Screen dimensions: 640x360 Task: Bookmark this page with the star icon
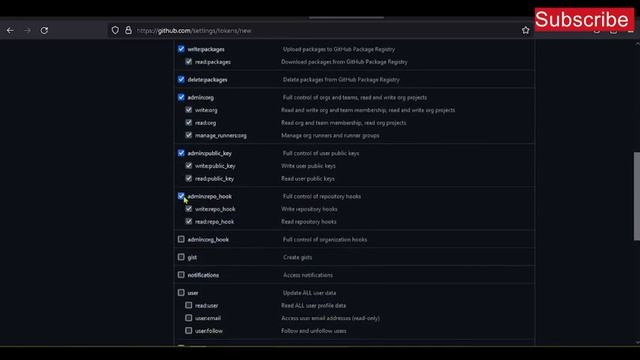525,30
